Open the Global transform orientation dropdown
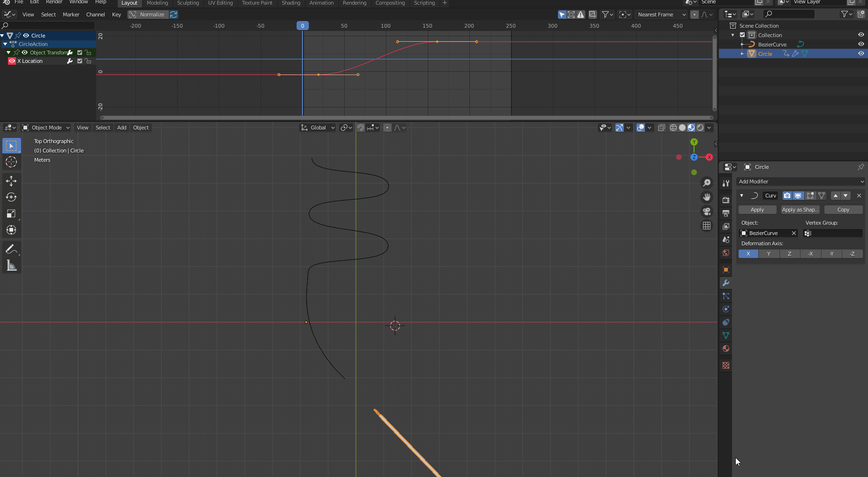This screenshot has height=477, width=868. (x=317, y=128)
